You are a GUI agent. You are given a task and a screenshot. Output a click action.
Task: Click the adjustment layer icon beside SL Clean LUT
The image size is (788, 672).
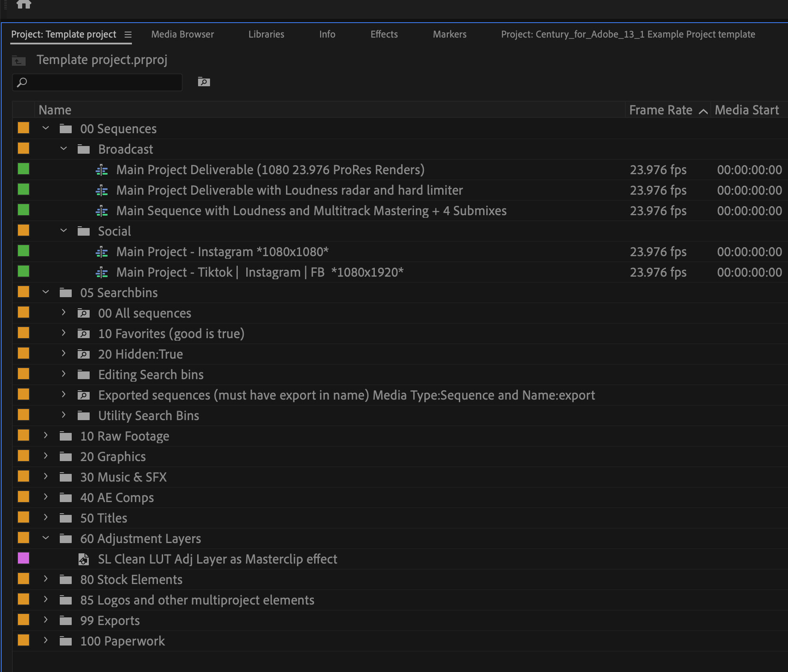pos(84,559)
